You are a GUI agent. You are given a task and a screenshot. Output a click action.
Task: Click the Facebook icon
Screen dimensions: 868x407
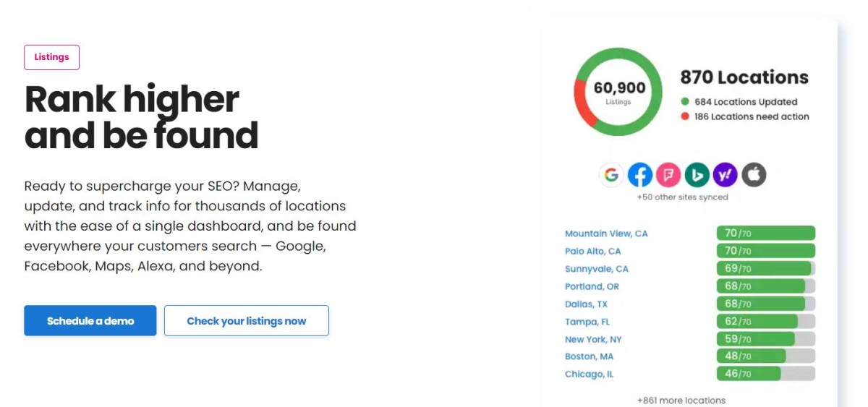pyautogui.click(x=640, y=174)
